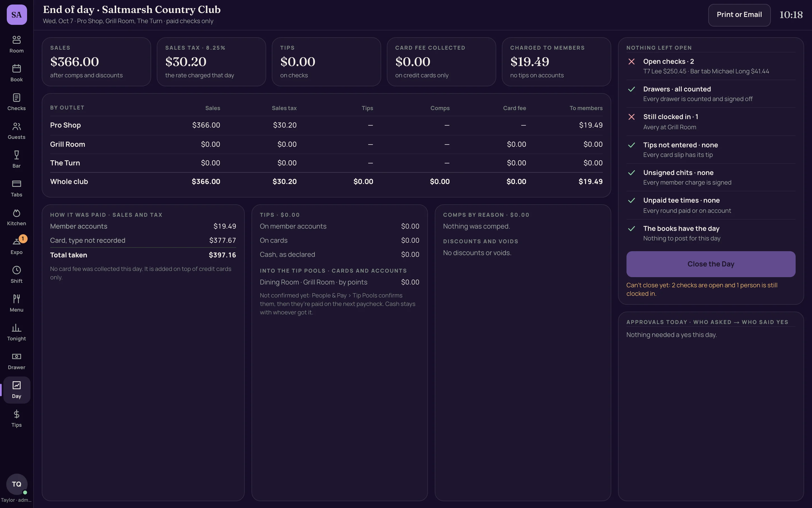Screen dimensions: 812x508
Task: Click 'On member accounts' tips line
Action: coord(339,226)
